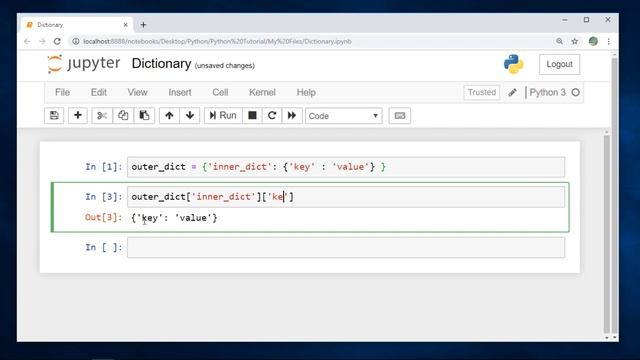Open the View menu
The height and width of the screenshot is (360, 640).
click(x=138, y=92)
